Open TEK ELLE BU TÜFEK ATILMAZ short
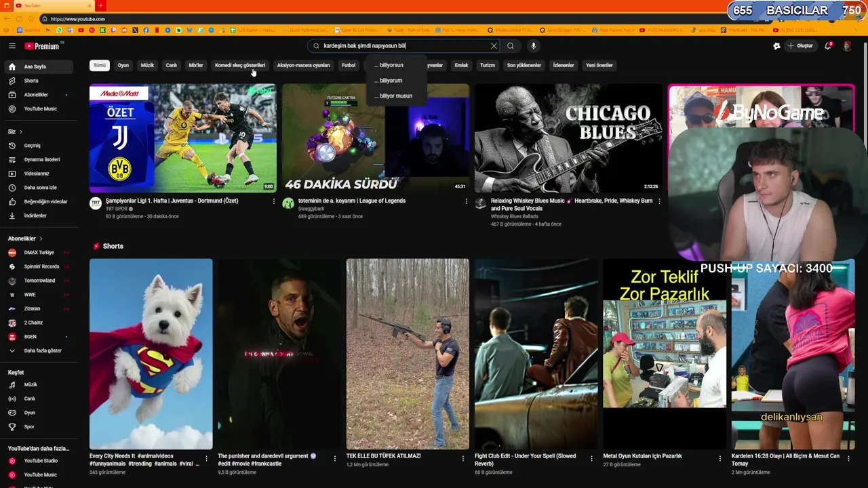868x488 pixels. (x=408, y=354)
